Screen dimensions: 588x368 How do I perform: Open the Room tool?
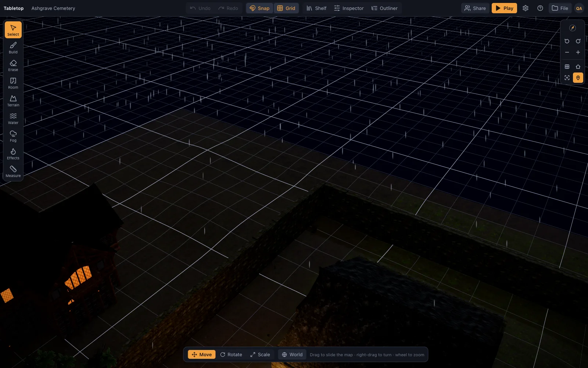[13, 83]
